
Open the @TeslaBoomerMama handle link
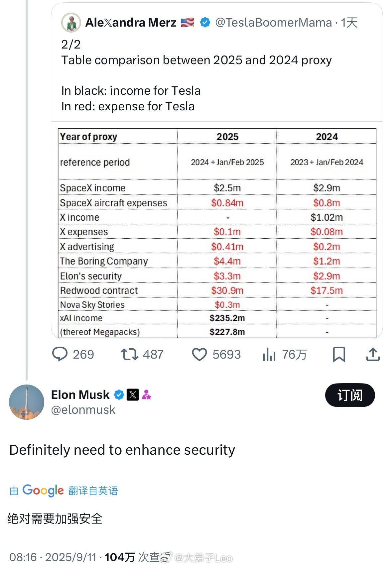(x=274, y=23)
